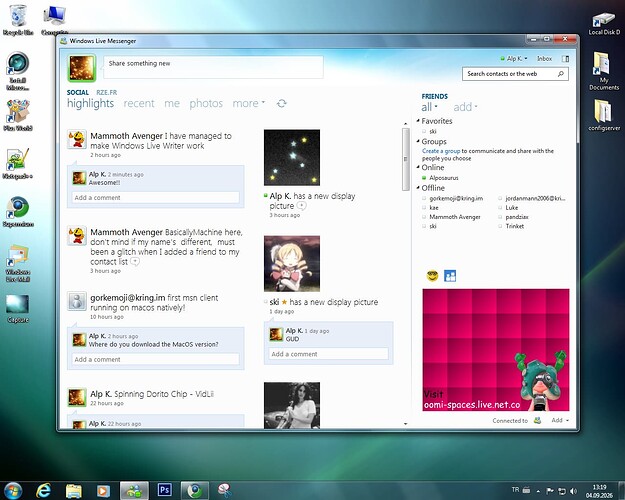This screenshot has height=500, width=625.
Task: Add a comment under the GUD reply
Action: pos(328,354)
